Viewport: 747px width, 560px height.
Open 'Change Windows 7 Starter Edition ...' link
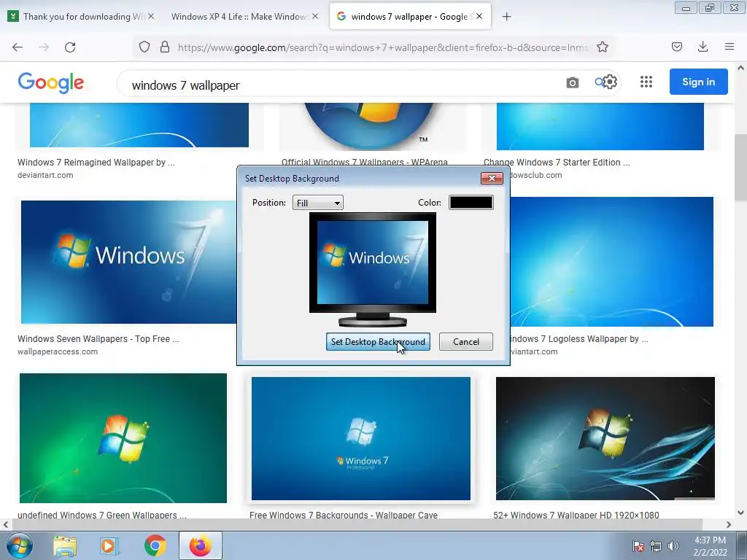[x=557, y=163]
